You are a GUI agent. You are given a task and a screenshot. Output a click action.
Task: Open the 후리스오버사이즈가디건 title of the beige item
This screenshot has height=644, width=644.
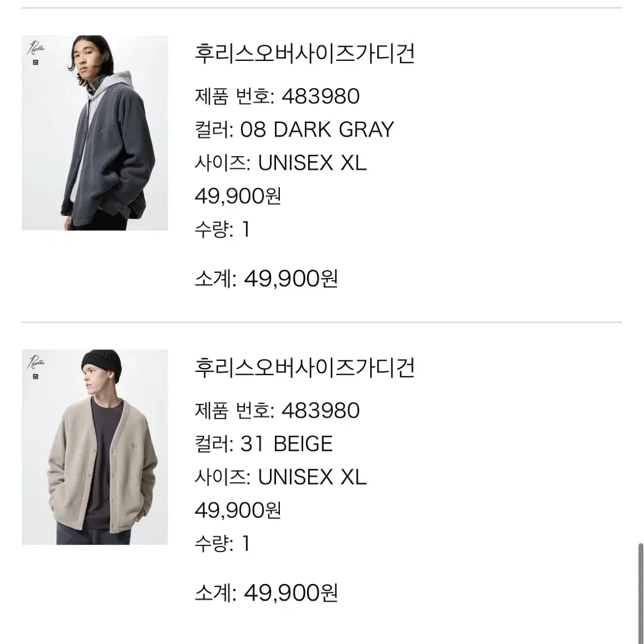coord(305,368)
